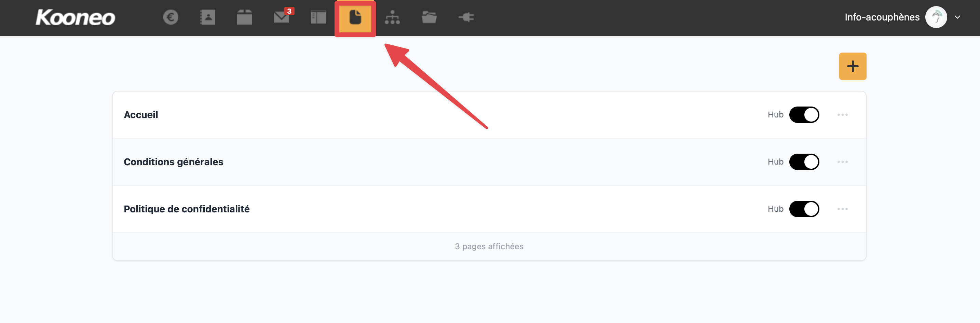The image size is (980, 323).
Task: Open the euro finance icon
Action: pos(171,17)
